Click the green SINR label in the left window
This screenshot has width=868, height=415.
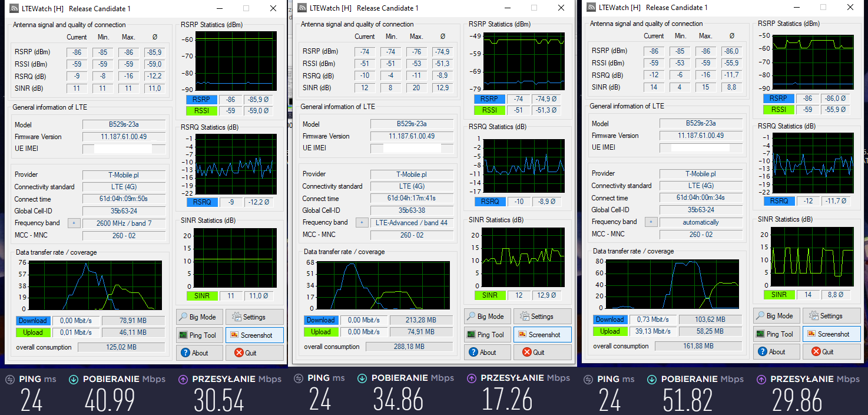pyautogui.click(x=201, y=296)
